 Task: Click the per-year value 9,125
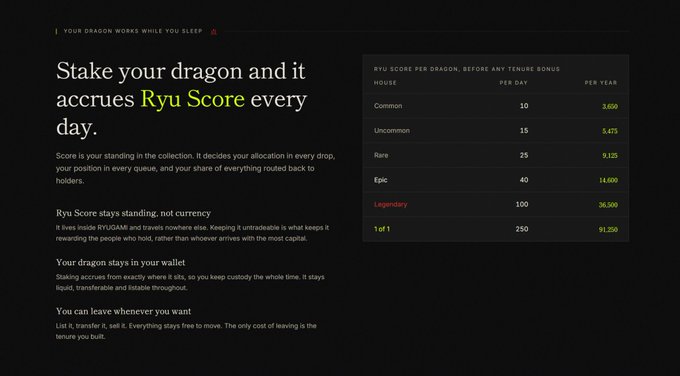(x=610, y=156)
